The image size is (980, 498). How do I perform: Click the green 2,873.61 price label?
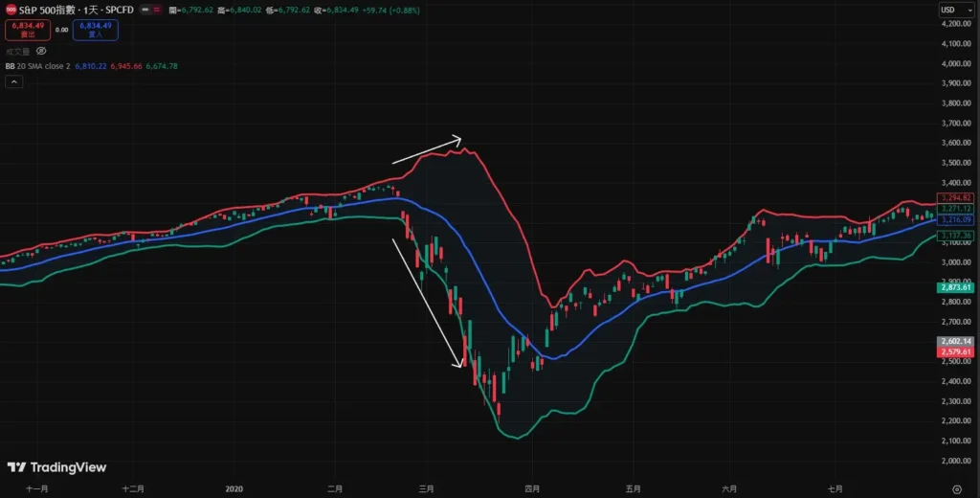[x=957, y=287]
